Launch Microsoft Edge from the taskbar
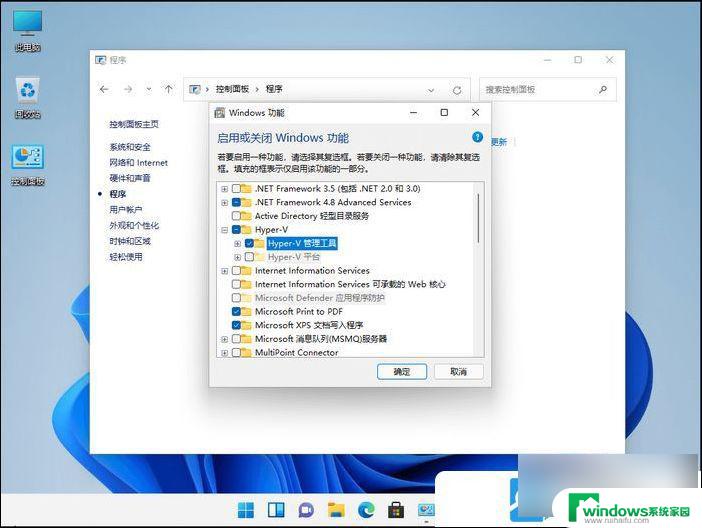Image resolution: width=702 pixels, height=528 pixels. point(366,510)
